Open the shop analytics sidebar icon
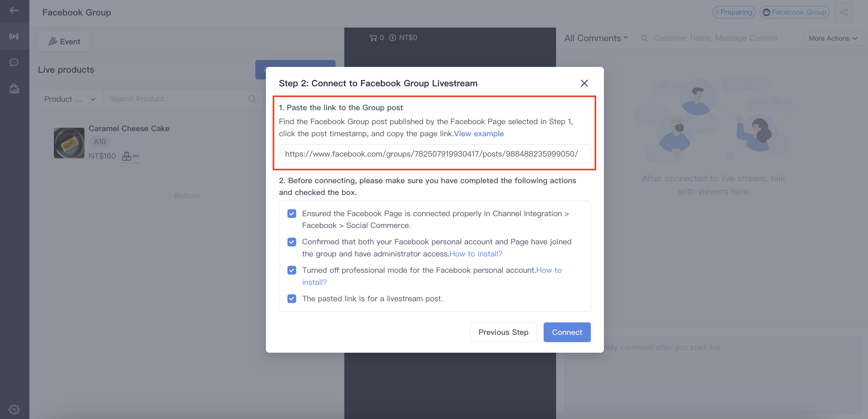 [x=14, y=89]
